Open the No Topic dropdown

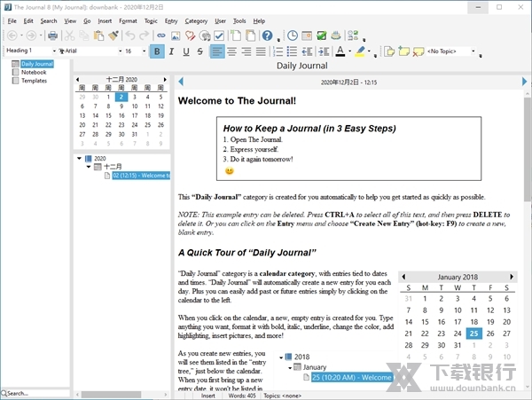[473, 51]
